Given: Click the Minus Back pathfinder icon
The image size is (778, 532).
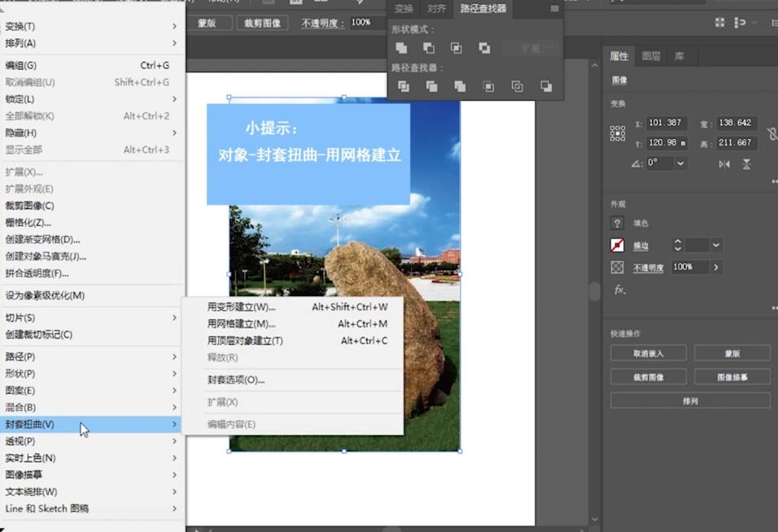Looking at the screenshot, I should pyautogui.click(x=546, y=86).
